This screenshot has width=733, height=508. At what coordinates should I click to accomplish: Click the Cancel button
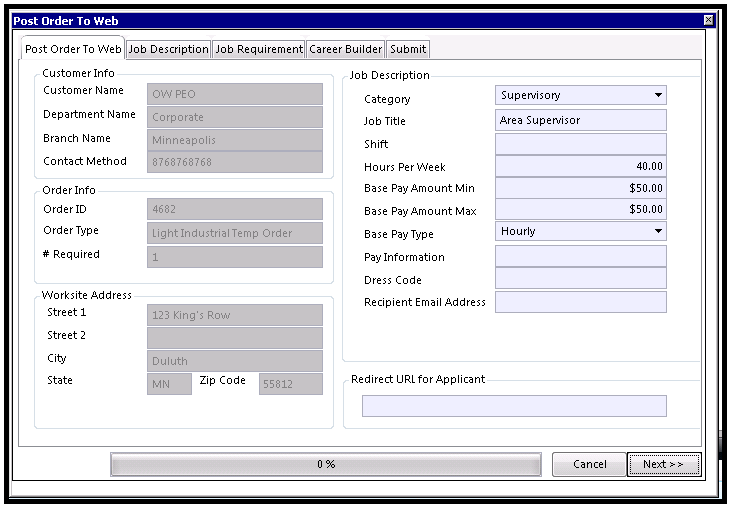(589, 464)
